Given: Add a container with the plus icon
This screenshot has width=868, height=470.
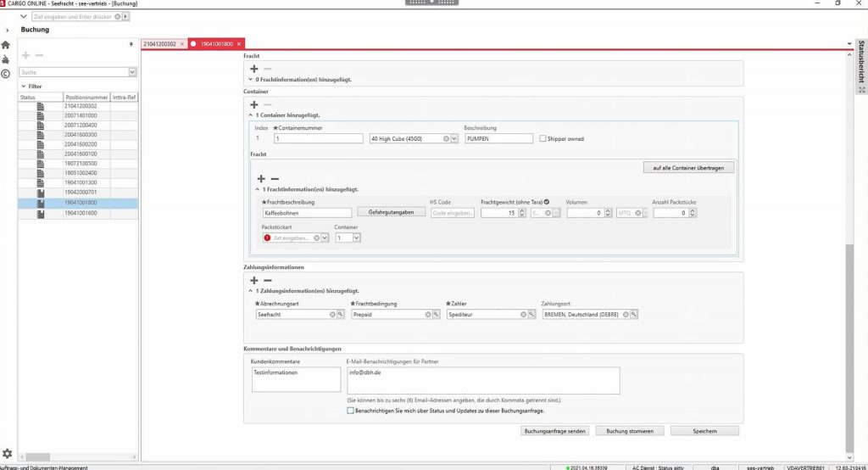Looking at the screenshot, I should pos(254,104).
